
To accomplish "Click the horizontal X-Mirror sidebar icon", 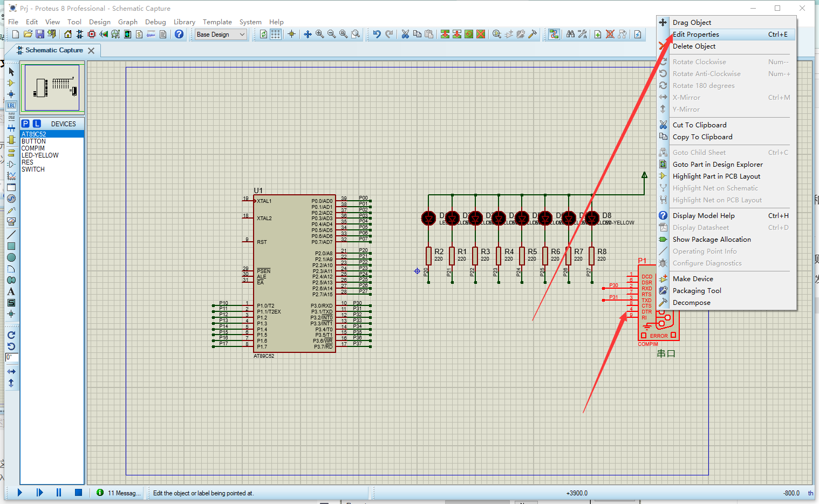I will point(11,372).
